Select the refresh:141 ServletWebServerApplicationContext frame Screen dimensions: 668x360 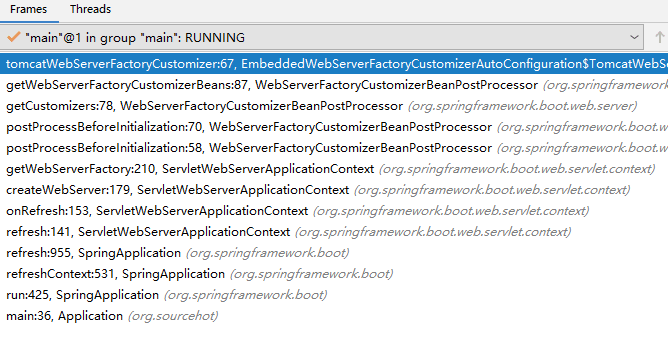(334, 232)
